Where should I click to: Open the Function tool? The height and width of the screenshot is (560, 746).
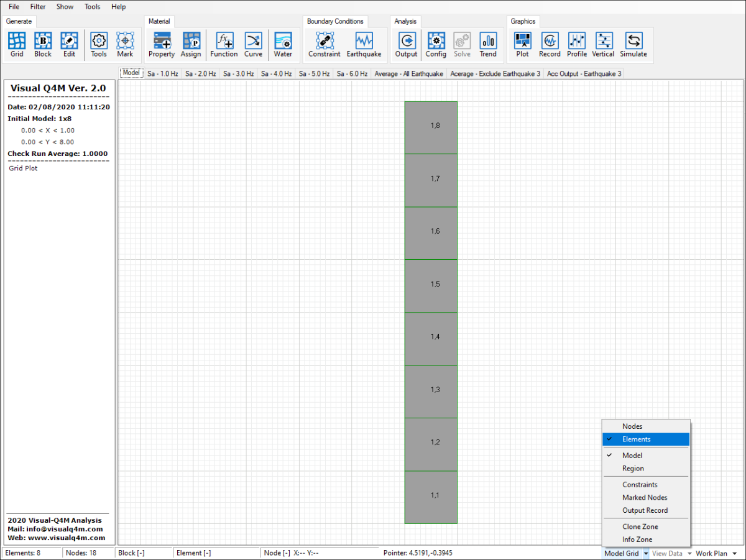[x=224, y=45]
